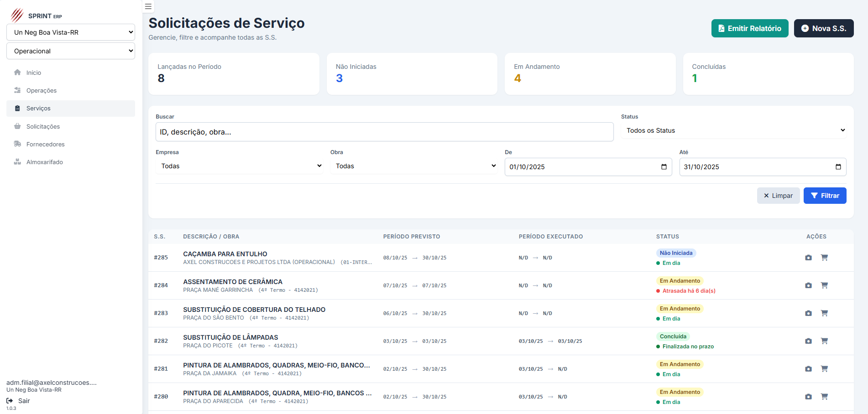Open the Empresa filter dropdown

pyautogui.click(x=239, y=166)
